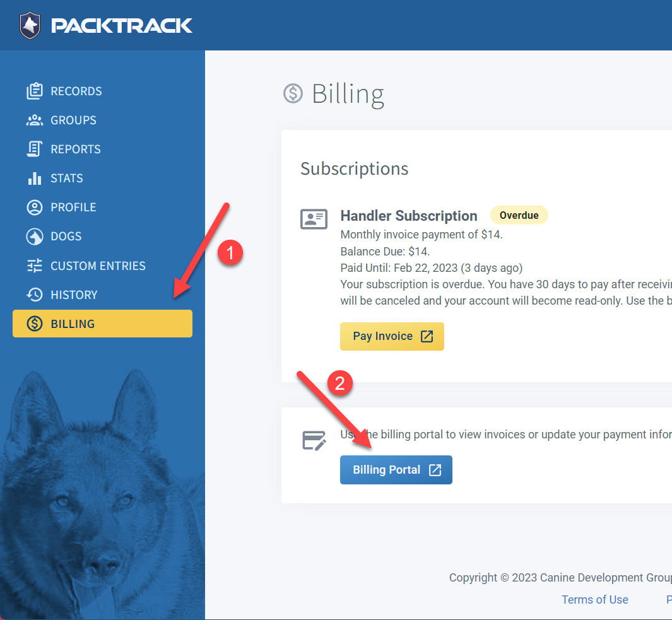Viewport: 672px width, 620px height.
Task: Click the Paid Until Feb 22, 2023 text
Action: point(431,268)
